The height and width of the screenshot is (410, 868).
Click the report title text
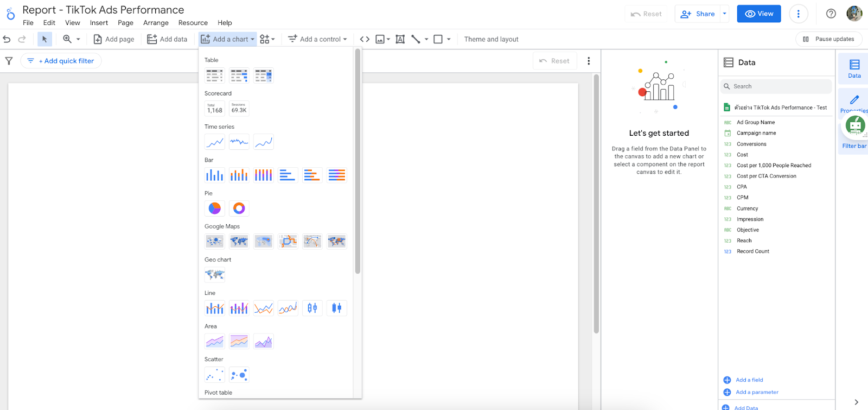103,10
